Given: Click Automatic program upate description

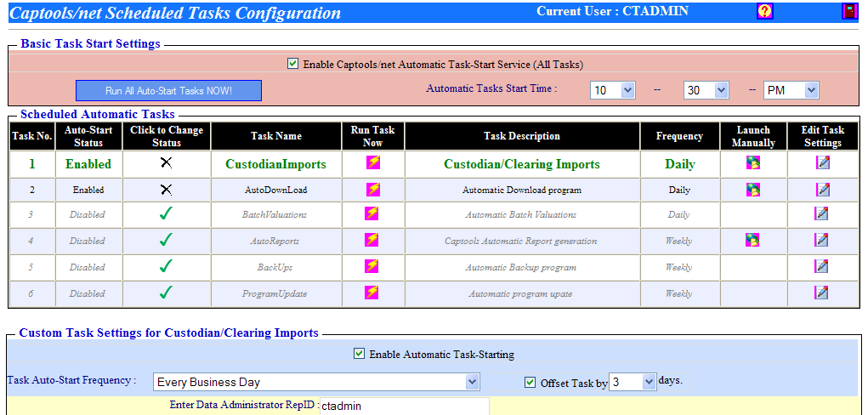Looking at the screenshot, I should [x=520, y=293].
